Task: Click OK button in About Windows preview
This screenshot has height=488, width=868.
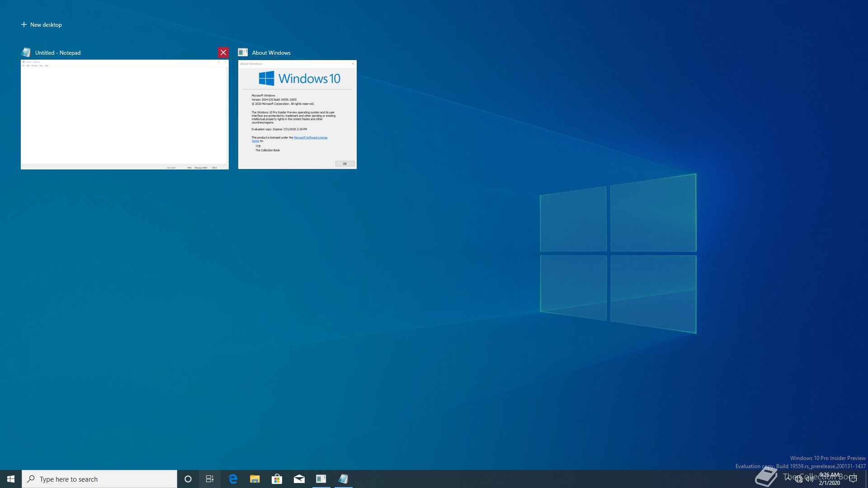Action: click(x=345, y=164)
